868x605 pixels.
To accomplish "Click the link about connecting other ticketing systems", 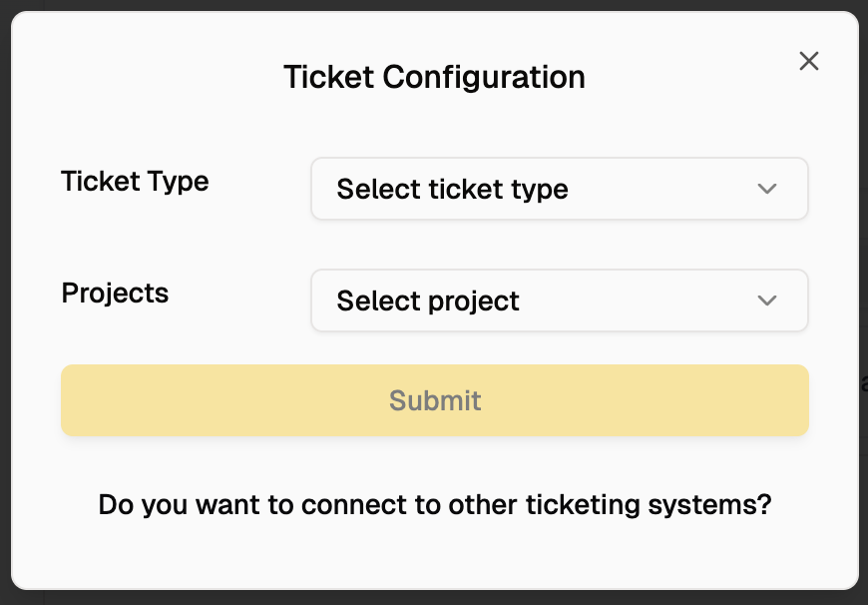I will click(434, 505).
